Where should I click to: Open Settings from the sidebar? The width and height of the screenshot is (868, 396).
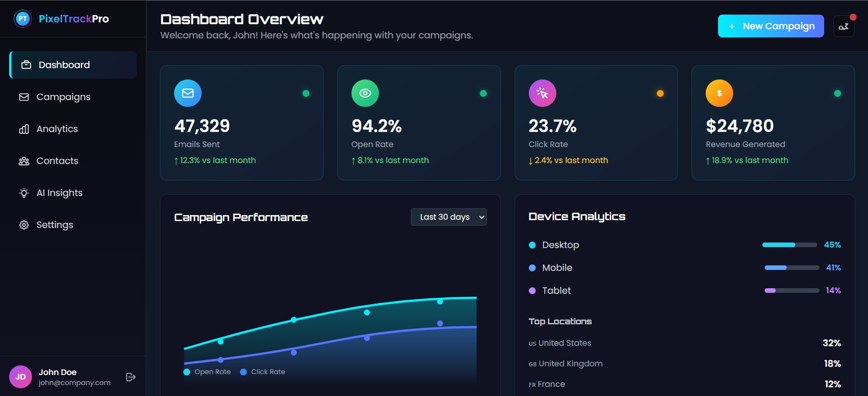(54, 225)
